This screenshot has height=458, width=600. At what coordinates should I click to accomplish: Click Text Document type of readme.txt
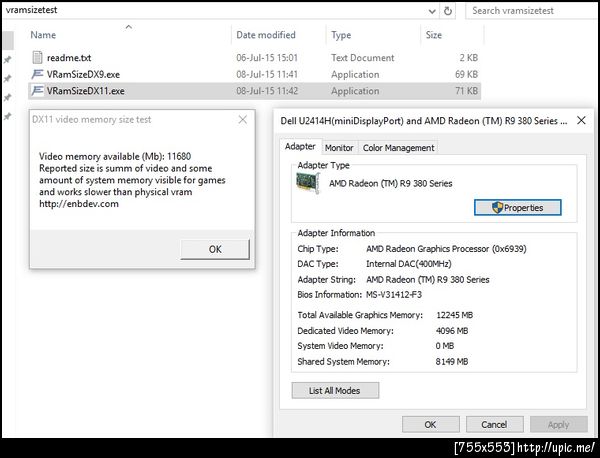point(362,58)
